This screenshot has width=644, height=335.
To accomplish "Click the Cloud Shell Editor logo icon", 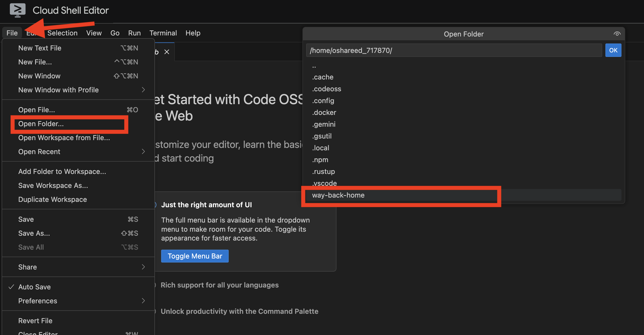I will click(x=17, y=10).
